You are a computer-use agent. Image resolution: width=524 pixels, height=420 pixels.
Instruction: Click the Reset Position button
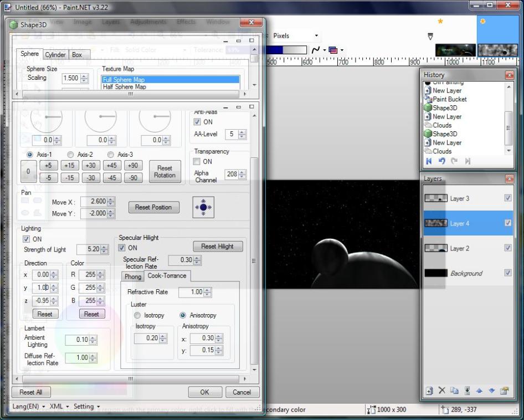[153, 207]
